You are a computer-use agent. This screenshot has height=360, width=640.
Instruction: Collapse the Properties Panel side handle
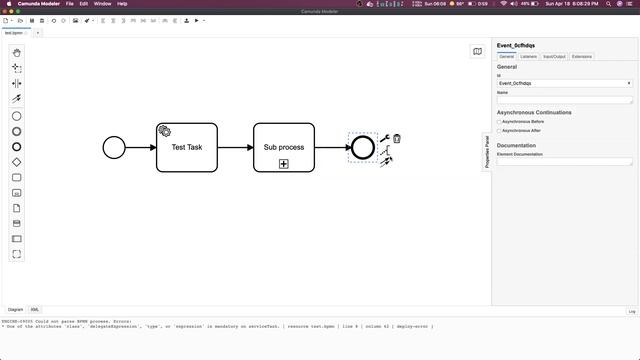pos(487,152)
